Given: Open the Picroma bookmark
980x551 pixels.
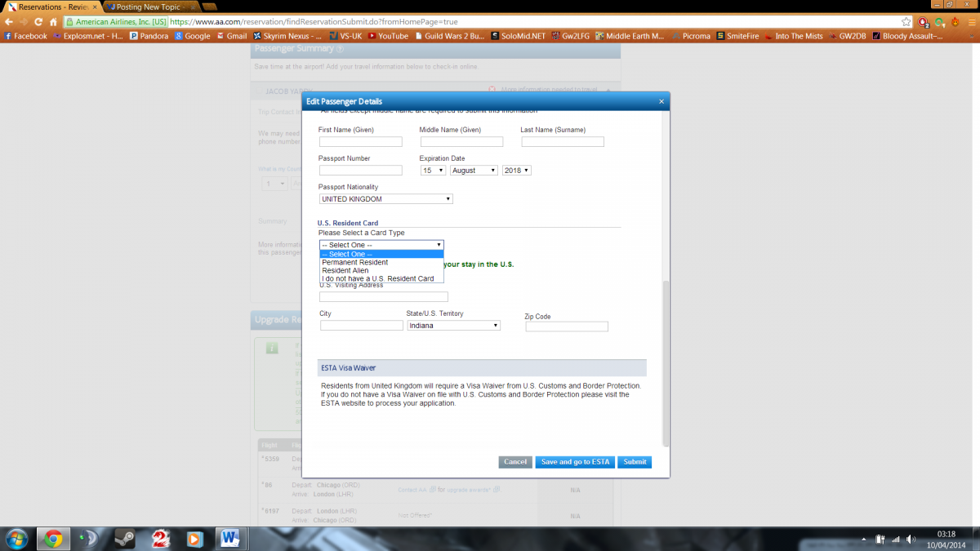Looking at the screenshot, I should coord(691,36).
